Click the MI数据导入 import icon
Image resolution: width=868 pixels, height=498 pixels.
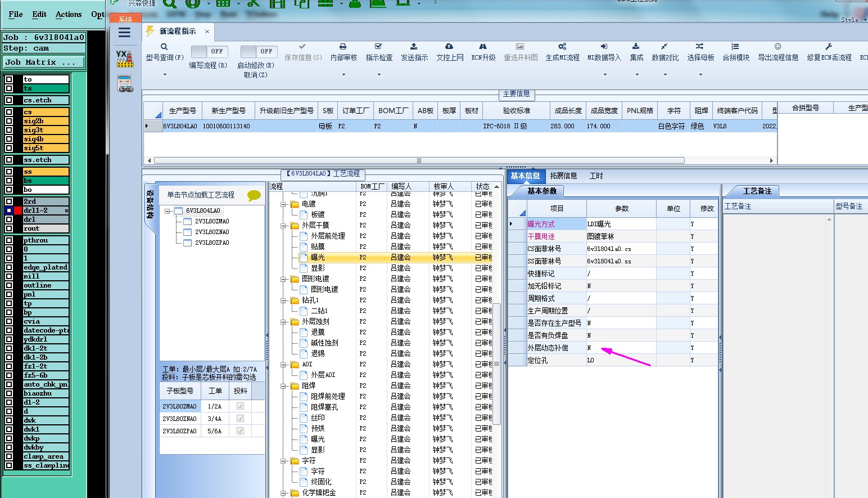[604, 47]
